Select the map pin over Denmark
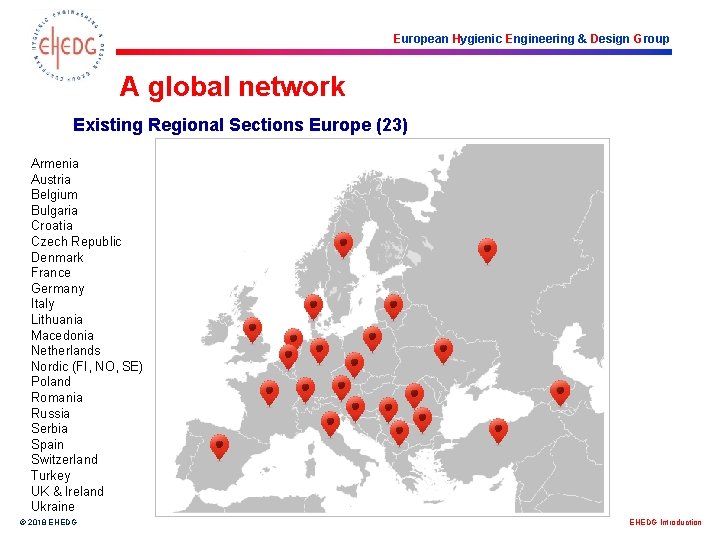720x540 pixels. pyautogui.click(x=313, y=307)
